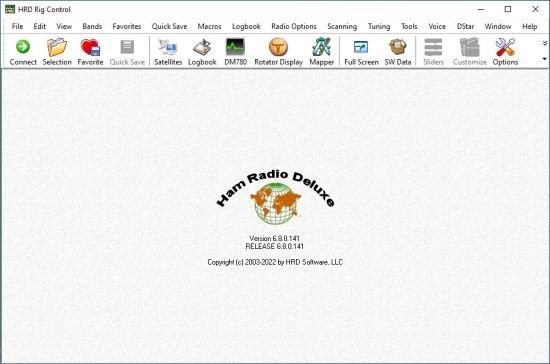Open the toolbar options dropdown arrow
Image resolution: width=550 pixels, height=364 pixels.
[544, 59]
